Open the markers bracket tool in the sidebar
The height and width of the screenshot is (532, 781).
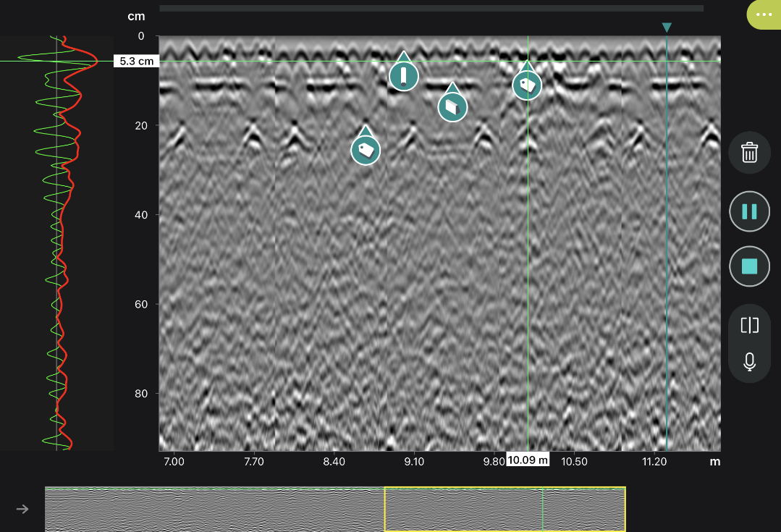pyautogui.click(x=749, y=325)
